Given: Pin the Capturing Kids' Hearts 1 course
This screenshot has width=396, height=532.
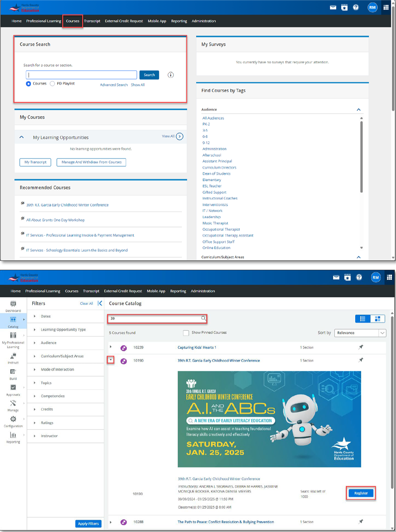Looking at the screenshot, I should tap(361, 347).
